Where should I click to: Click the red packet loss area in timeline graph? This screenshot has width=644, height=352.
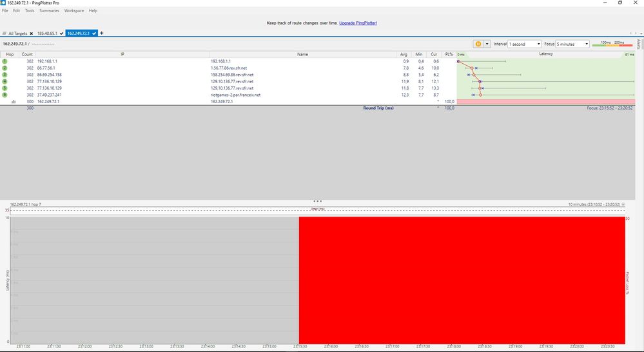point(462,280)
